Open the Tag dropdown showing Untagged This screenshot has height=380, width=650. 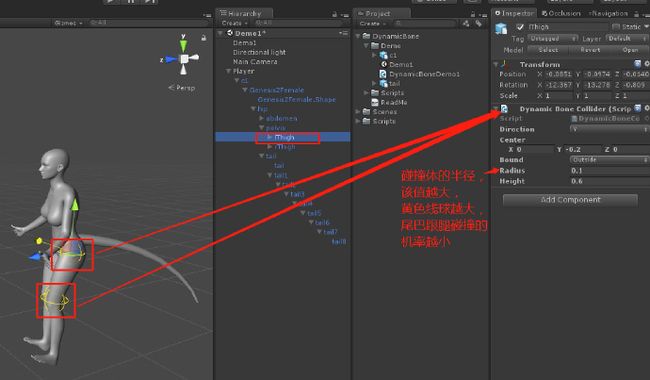pyautogui.click(x=553, y=39)
